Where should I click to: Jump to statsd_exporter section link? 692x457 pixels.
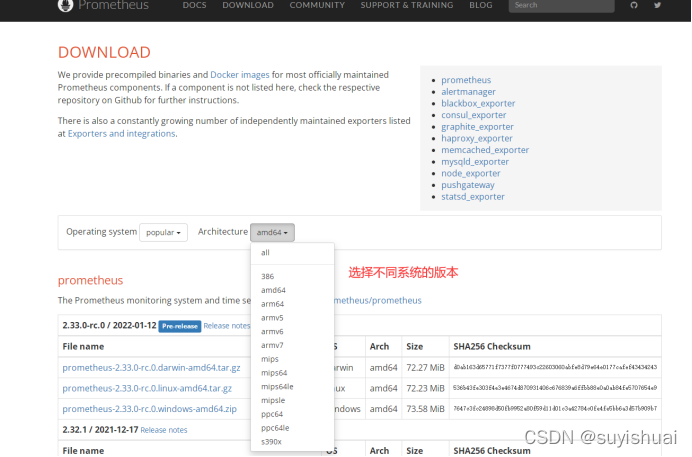[x=473, y=197]
